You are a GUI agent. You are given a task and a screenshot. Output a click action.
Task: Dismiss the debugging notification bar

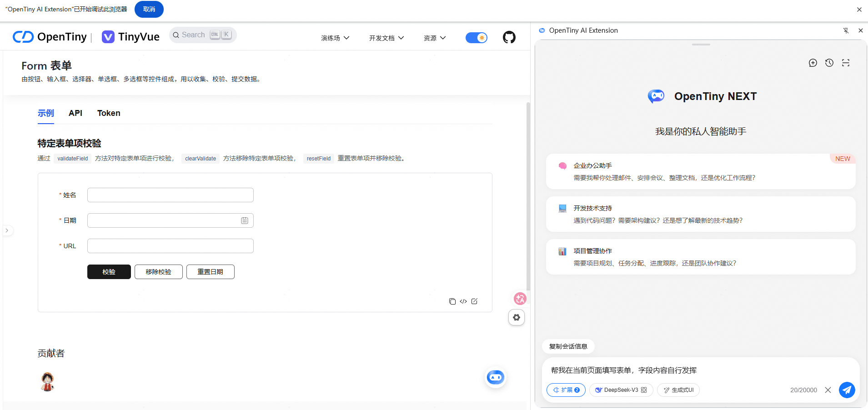859,10
